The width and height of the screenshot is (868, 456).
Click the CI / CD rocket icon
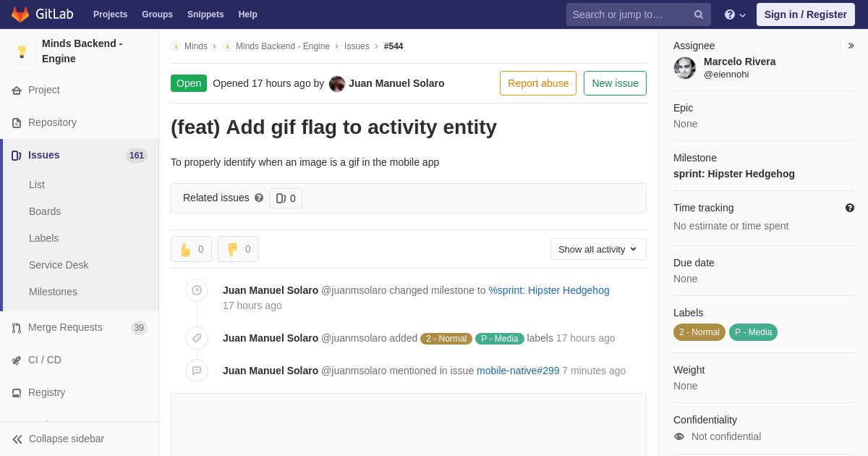(17, 360)
